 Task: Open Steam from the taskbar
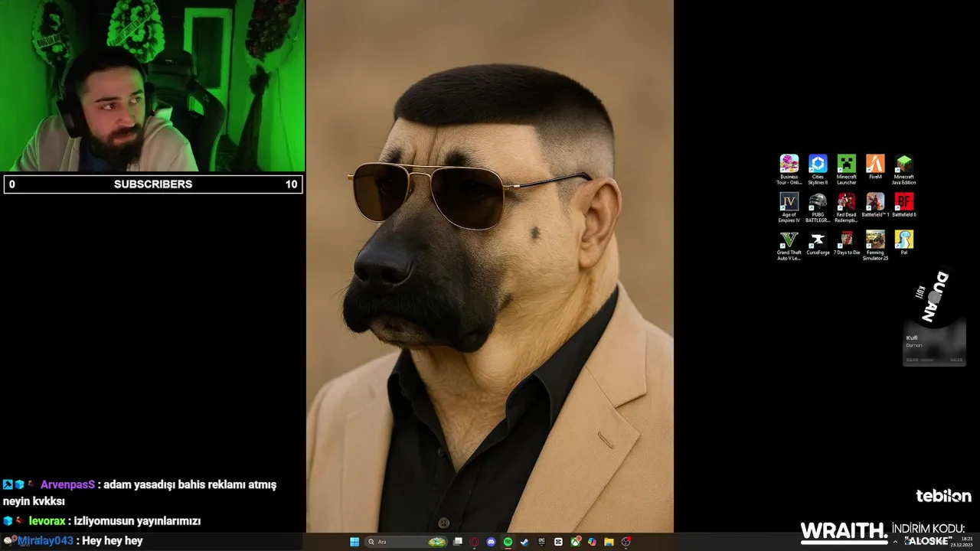(x=524, y=542)
